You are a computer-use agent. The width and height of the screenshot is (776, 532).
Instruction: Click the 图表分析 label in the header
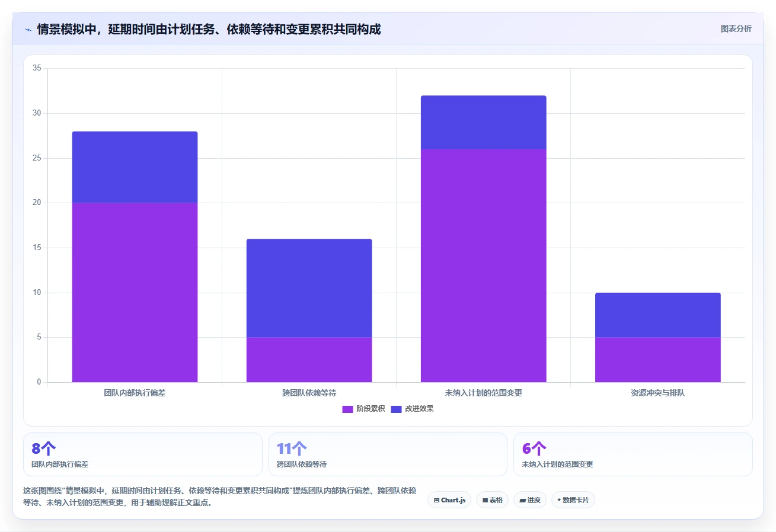(x=736, y=28)
